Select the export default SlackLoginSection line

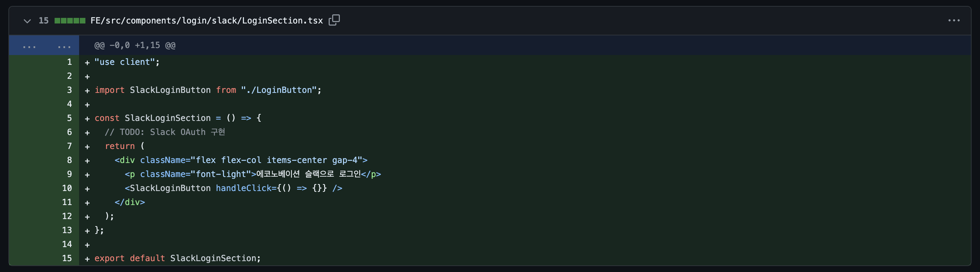tap(177, 258)
